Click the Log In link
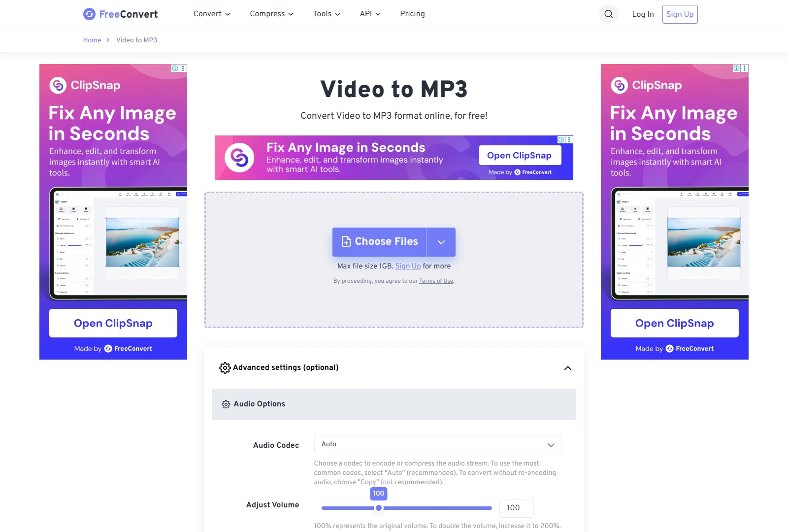788x532 pixels. [x=643, y=14]
